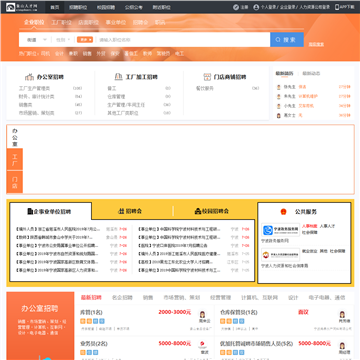Select the 事业单位 search tab
Screen dimensions: 360x360
coord(116,22)
